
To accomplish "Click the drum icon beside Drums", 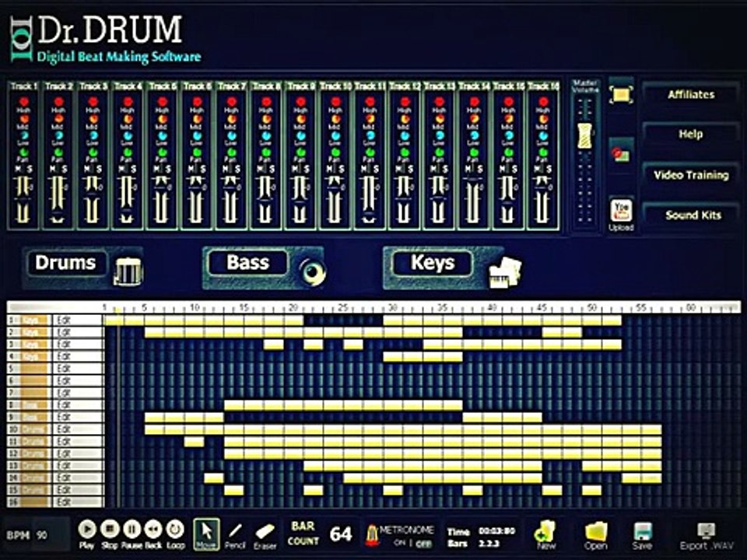I will (128, 272).
